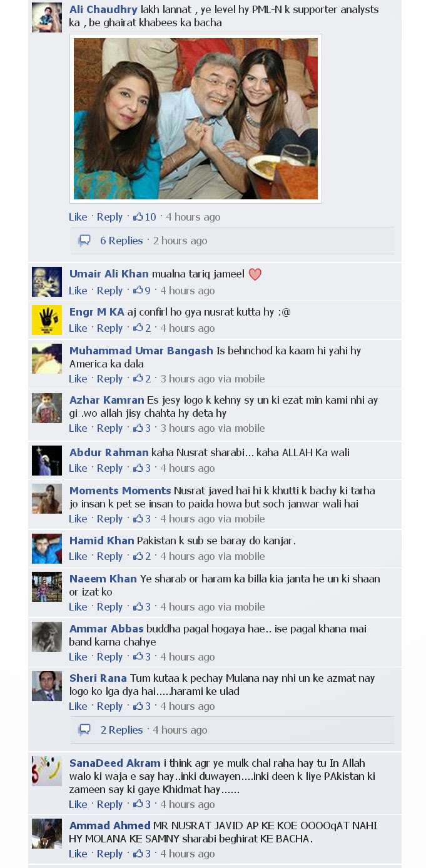Click Ali Chaudhry's avatar thumbnail
The width and height of the screenshot is (426, 868).
click(47, 17)
